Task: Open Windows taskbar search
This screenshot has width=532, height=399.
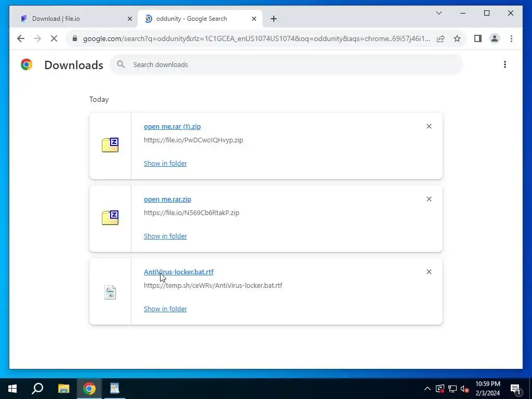Action: pos(37,389)
